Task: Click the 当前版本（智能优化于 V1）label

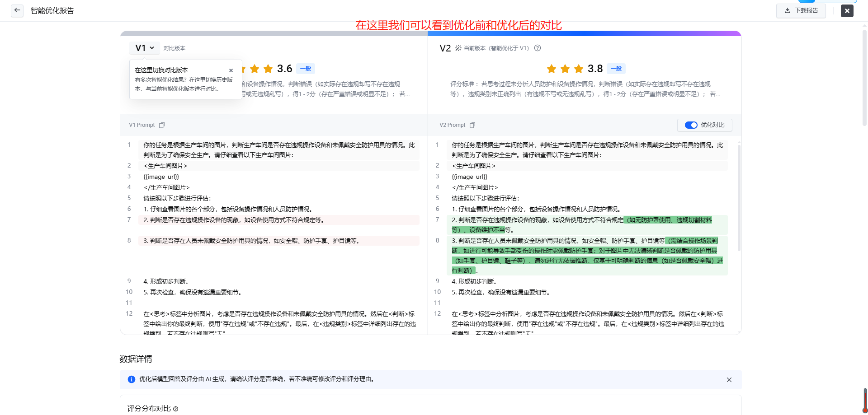Action: tap(496, 48)
